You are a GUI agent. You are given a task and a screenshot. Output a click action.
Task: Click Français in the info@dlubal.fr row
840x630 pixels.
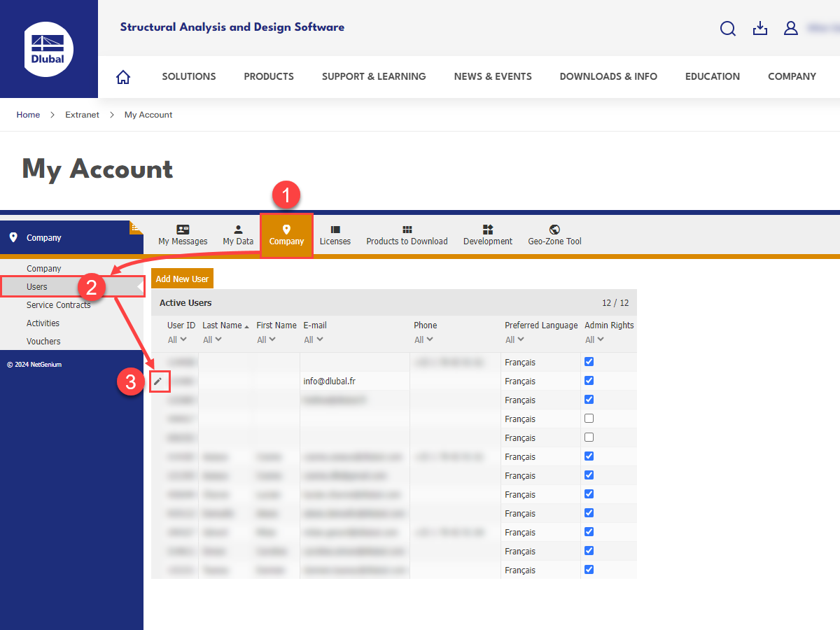tap(520, 381)
